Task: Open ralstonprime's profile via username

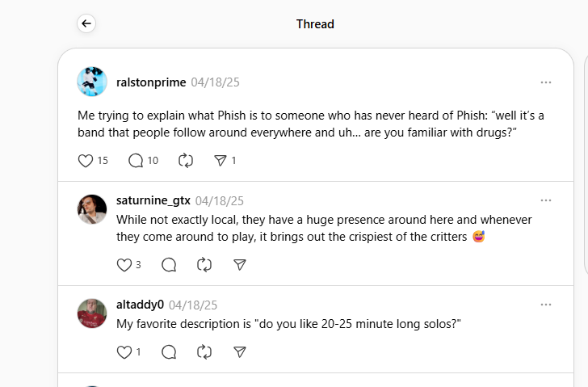Action: (151, 82)
